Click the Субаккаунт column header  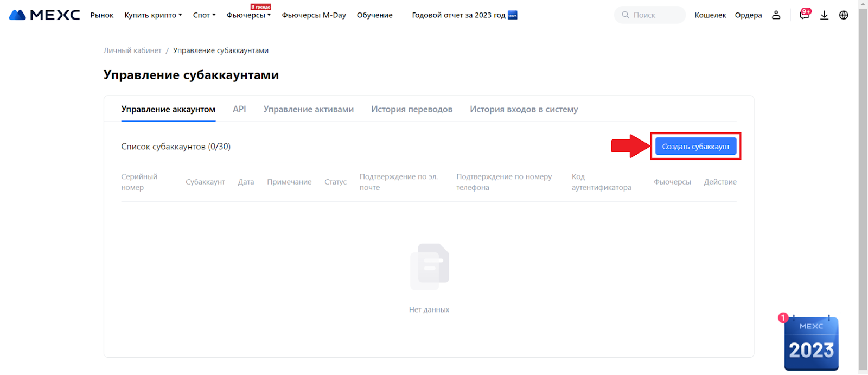coord(205,182)
